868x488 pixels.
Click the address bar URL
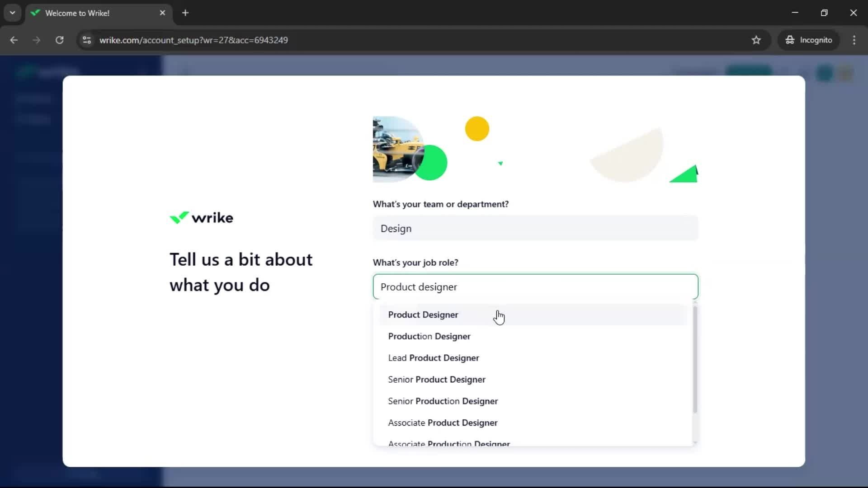click(x=193, y=40)
